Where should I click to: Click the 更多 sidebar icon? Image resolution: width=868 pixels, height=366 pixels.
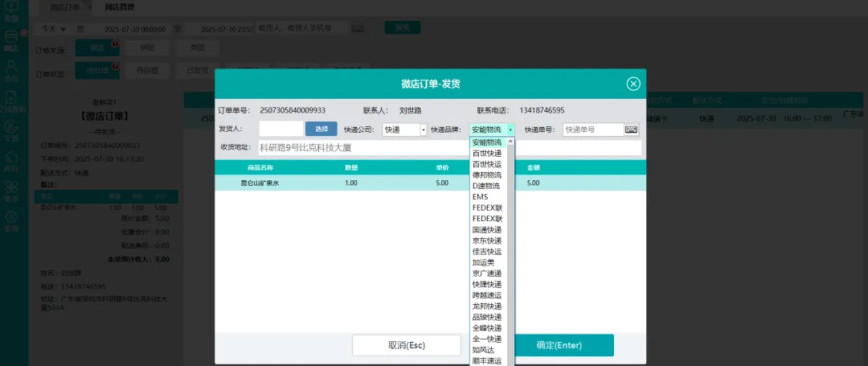click(x=11, y=191)
